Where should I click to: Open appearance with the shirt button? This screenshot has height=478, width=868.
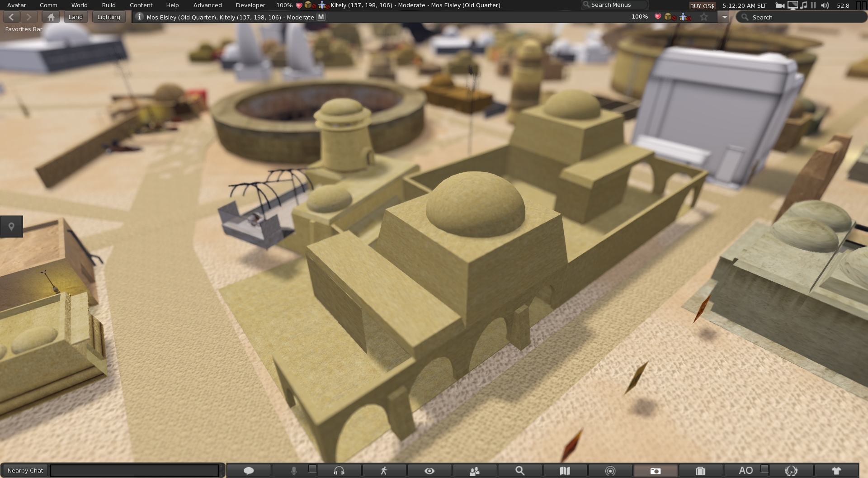pos(836,471)
